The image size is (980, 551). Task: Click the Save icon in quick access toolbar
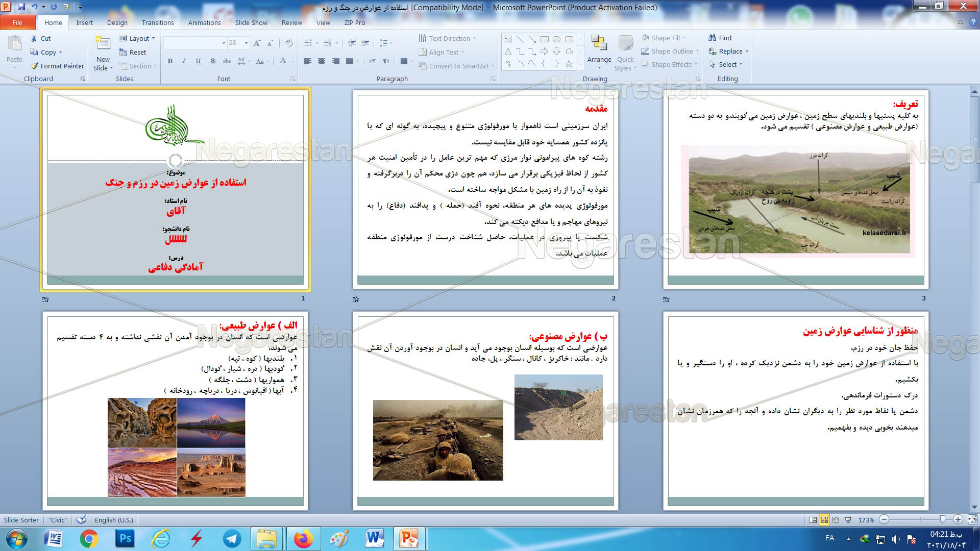(21, 7)
